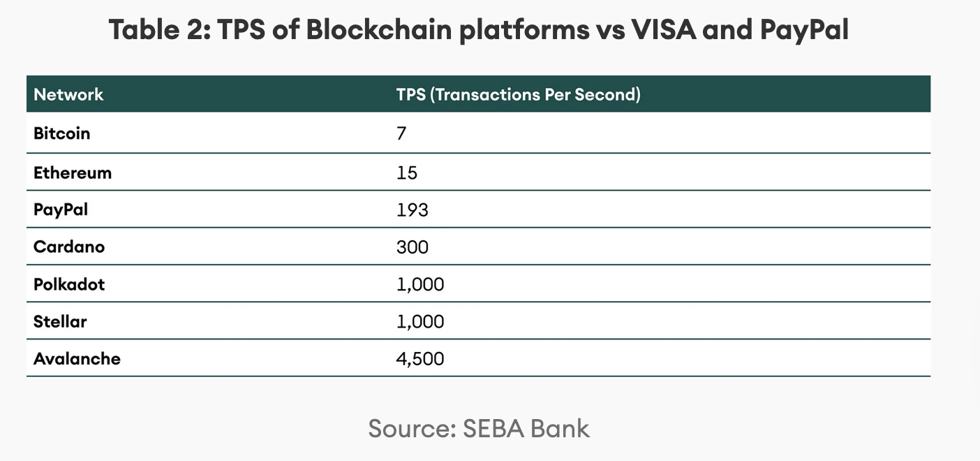Select the Avalanche row label
Viewport: 980px width, 461px height.
tap(77, 359)
